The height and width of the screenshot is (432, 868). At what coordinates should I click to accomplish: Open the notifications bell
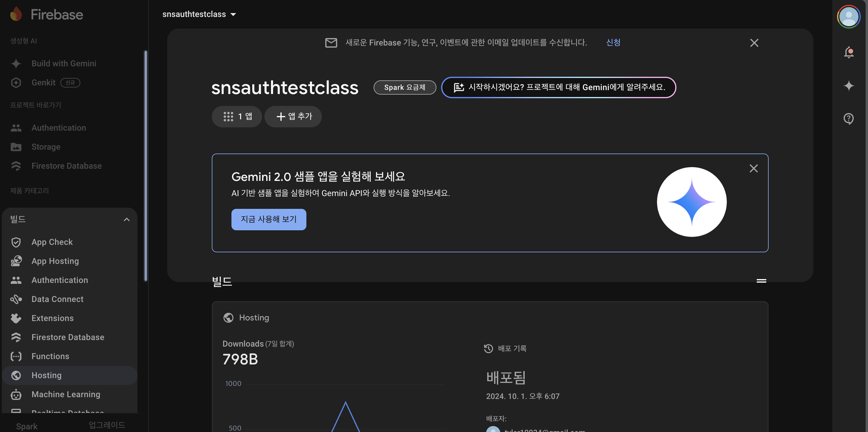848,52
